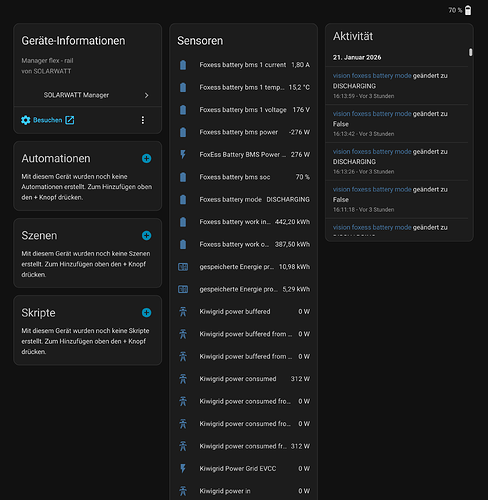The image size is (488, 500).
Task: Click the Aktivität panel scrollbar
Action: (470, 52)
